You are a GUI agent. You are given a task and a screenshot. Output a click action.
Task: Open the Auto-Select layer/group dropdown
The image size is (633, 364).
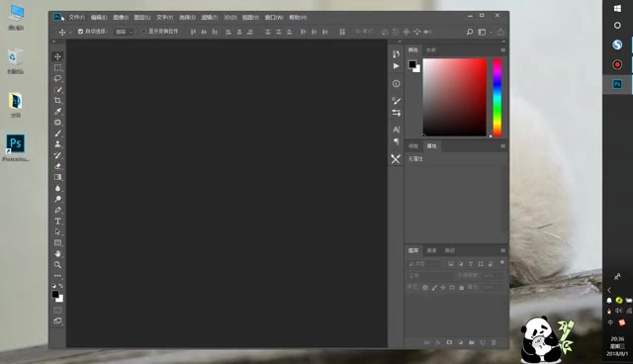(124, 32)
